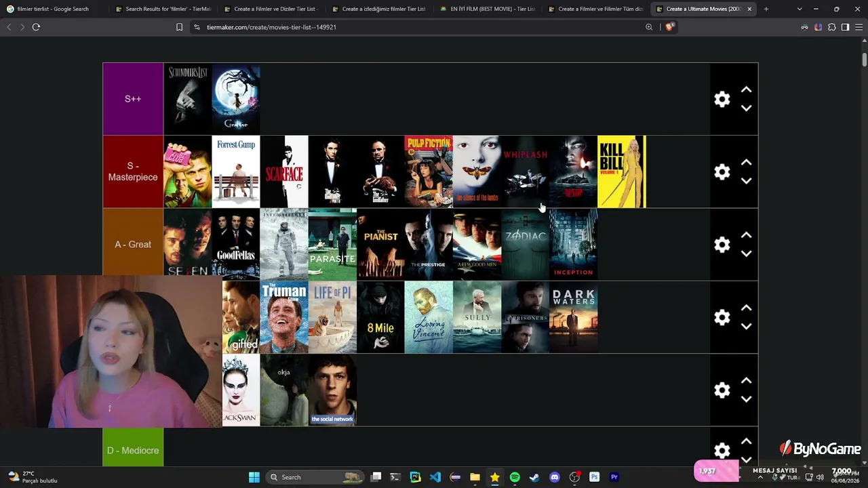Close the 'Create a Ultimate Movies' tab
This screenshot has width=868, height=488.
[x=749, y=9]
